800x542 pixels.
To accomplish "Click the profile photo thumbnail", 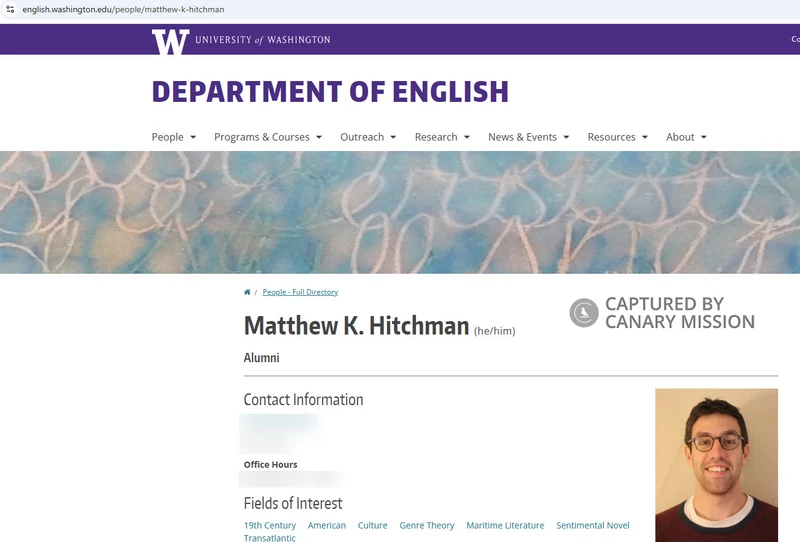I will pyautogui.click(x=716, y=465).
